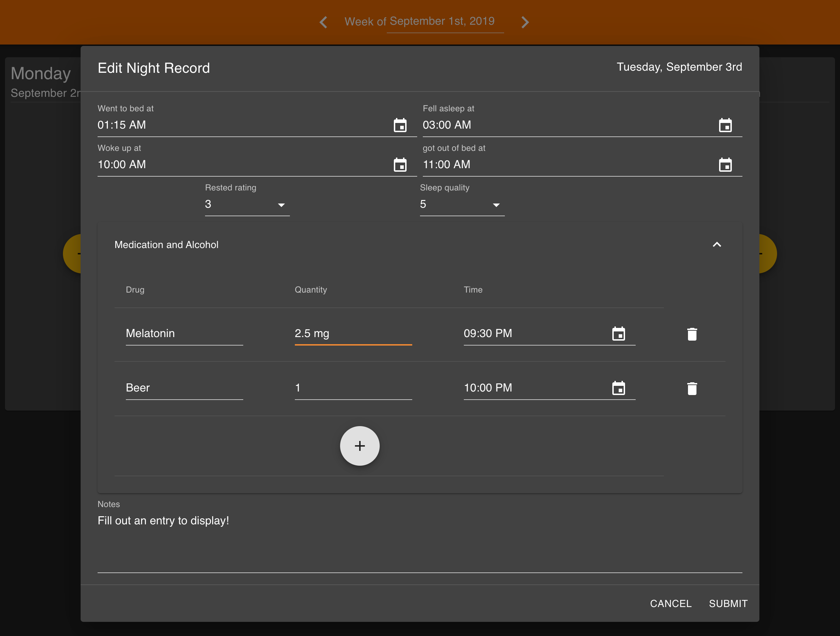Open the Sleep quality dropdown
Viewport: 840px width, 636px height.
tap(496, 205)
